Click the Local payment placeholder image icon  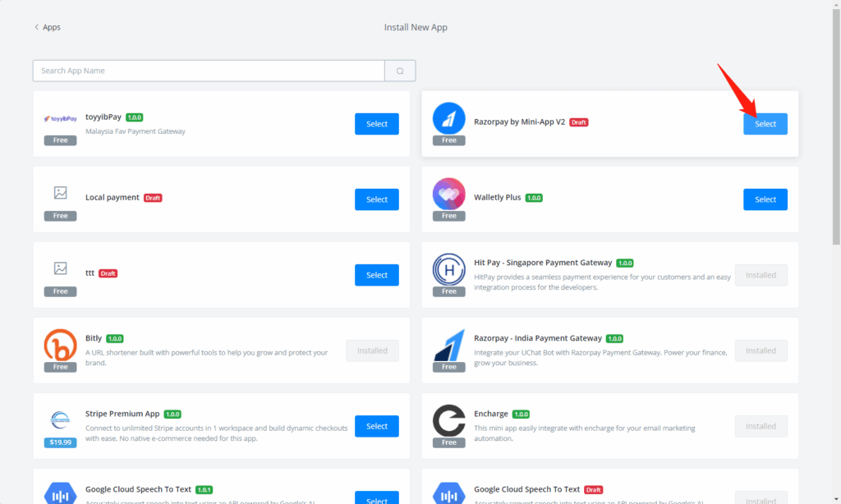point(60,193)
